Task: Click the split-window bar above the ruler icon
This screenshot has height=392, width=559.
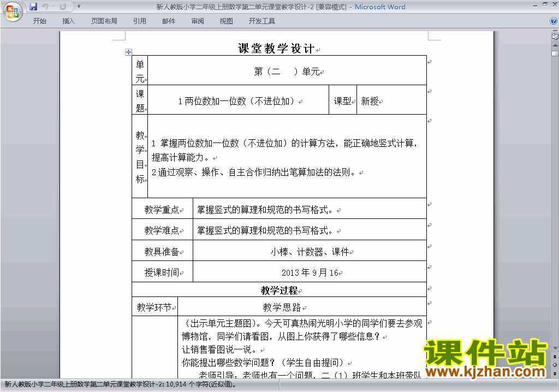Action: (x=555, y=31)
